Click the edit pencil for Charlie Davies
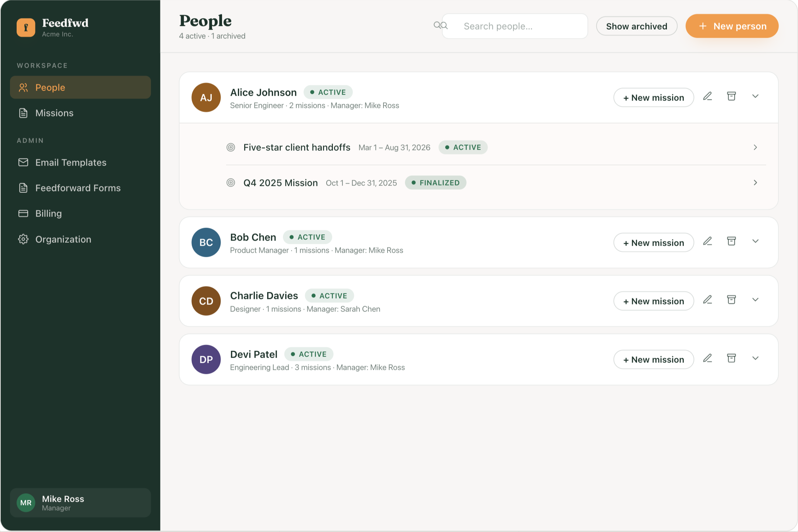798x532 pixels. [x=707, y=300]
